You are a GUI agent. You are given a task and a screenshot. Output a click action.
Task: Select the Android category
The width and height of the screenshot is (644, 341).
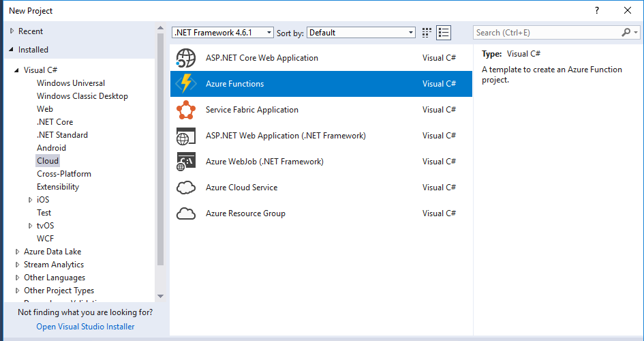pyautogui.click(x=51, y=148)
